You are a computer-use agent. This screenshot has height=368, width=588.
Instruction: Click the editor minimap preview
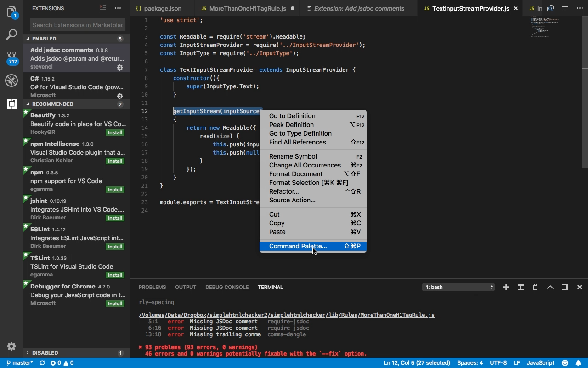point(544,28)
